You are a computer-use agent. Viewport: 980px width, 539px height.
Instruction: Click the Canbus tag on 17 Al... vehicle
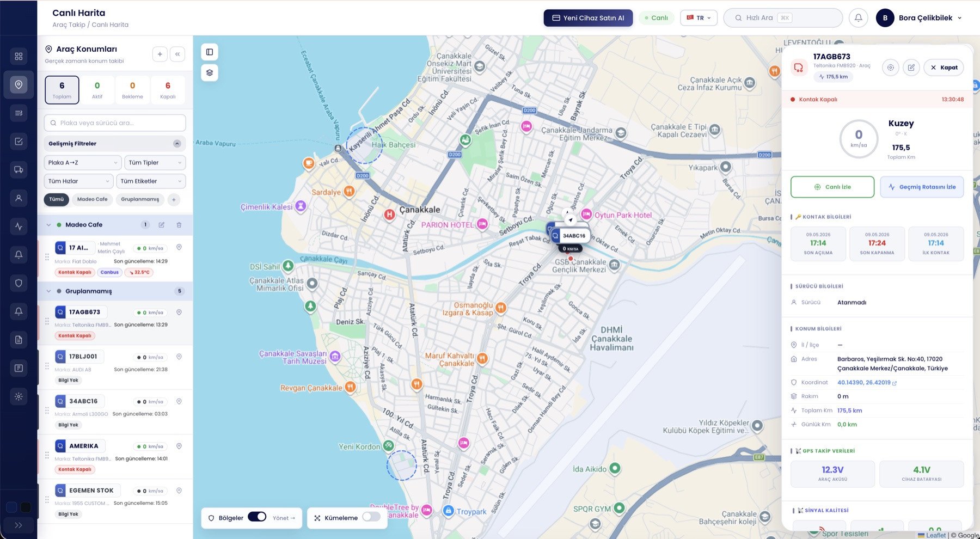pyautogui.click(x=109, y=272)
